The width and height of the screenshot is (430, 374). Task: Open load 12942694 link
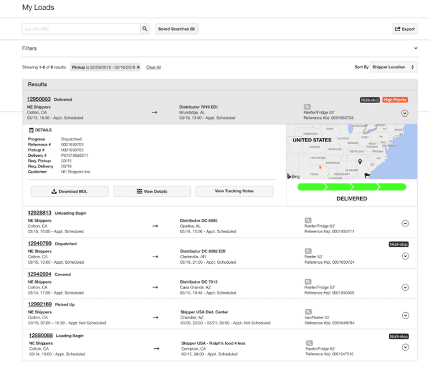pos(39,274)
